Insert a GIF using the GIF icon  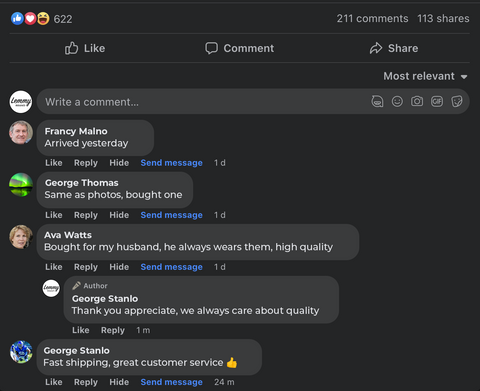[x=437, y=101]
